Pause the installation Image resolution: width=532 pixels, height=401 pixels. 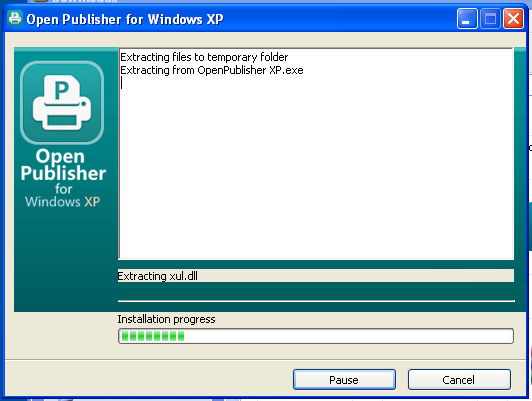(x=344, y=380)
